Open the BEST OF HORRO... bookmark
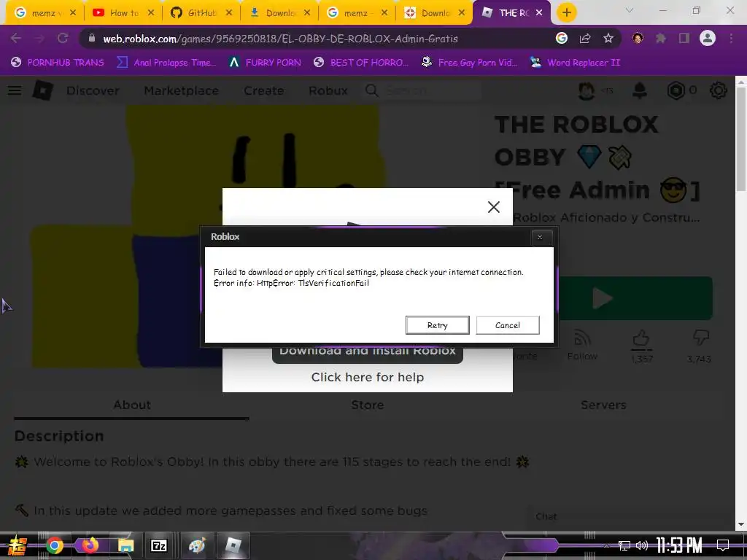The width and height of the screenshot is (747, 560). [361, 63]
